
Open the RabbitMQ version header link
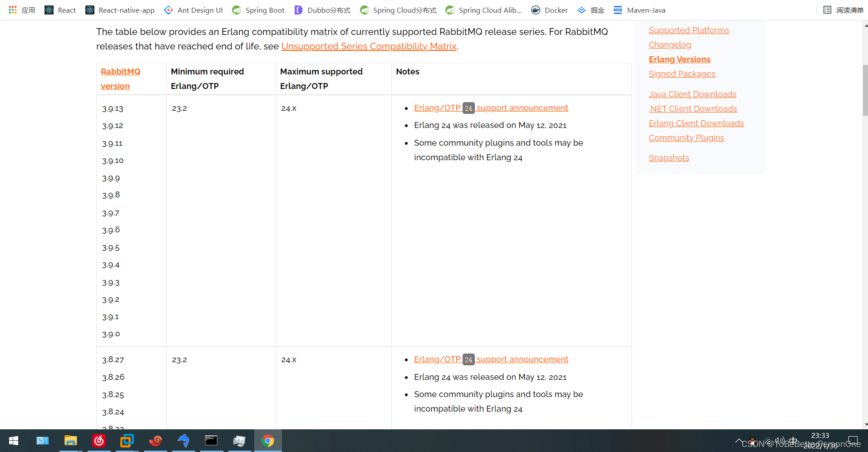click(x=120, y=79)
